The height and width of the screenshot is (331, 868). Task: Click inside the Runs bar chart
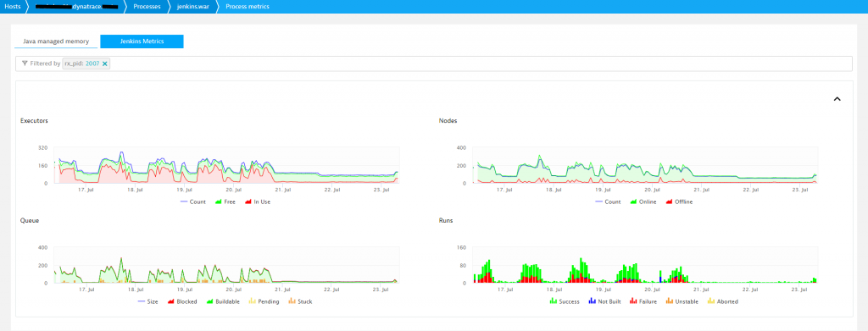[645, 265]
